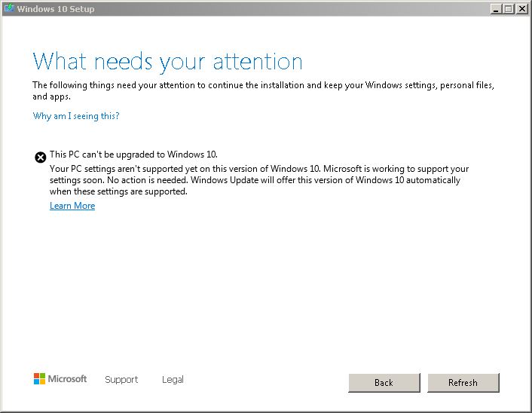Viewport: 532px width, 413px height.
Task: Click 'This PC can't be upgraded' text
Action: 133,154
